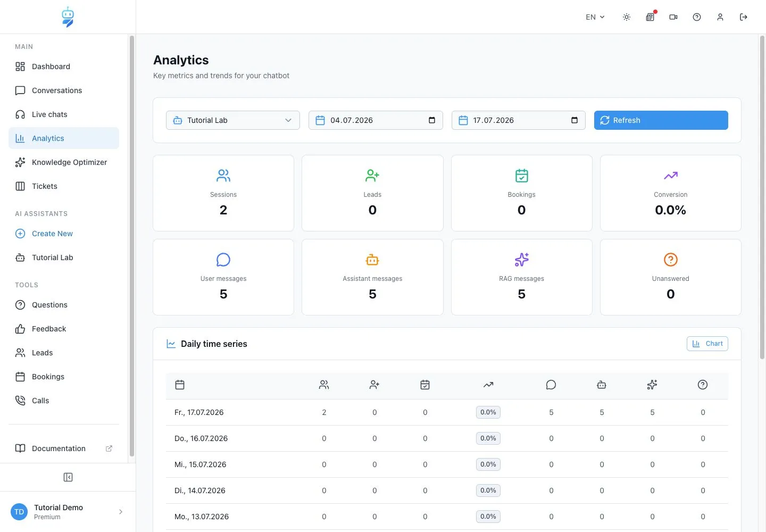Viewport: 766px width, 532px height.
Task: Click the logout icon
Action: coord(744,17)
